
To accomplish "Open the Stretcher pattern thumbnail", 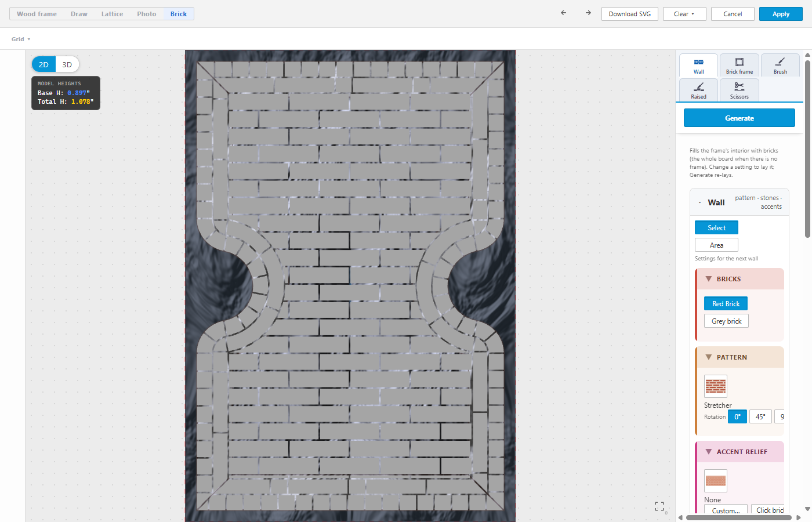I will [716, 386].
